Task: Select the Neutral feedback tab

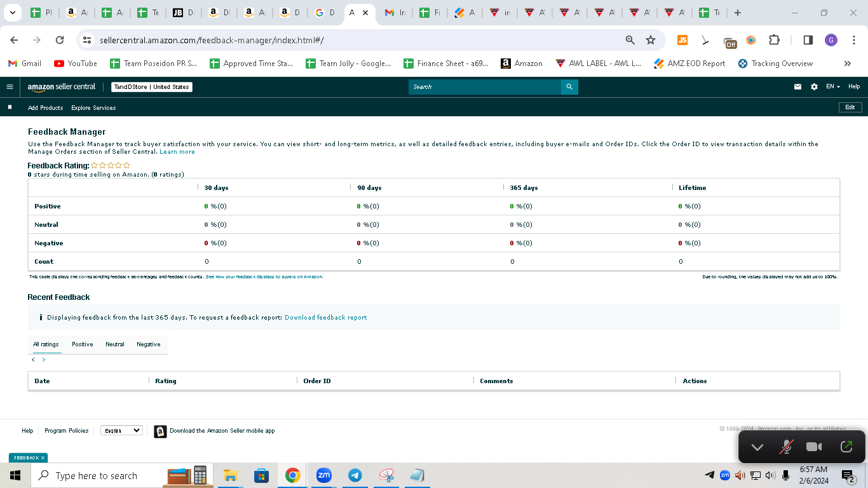Action: click(115, 344)
